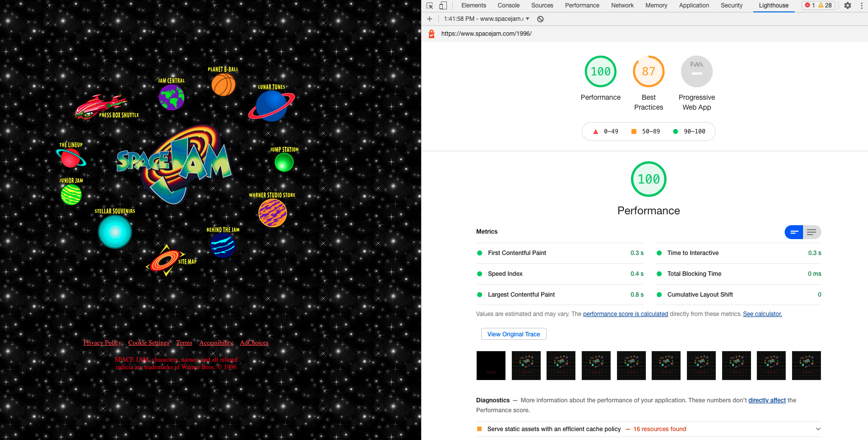Switch metrics to compact view toggle
Screen dimensions: 868x440
click(x=794, y=232)
